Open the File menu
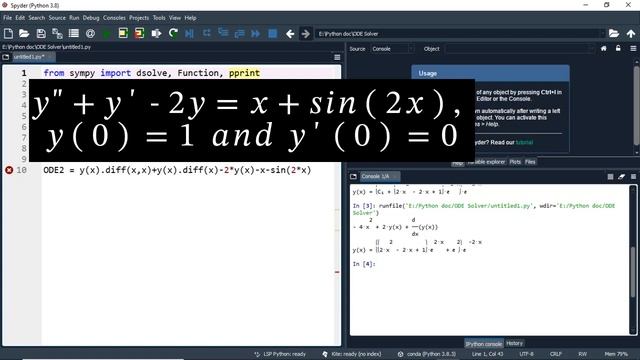The height and width of the screenshot is (360, 640). point(7,18)
